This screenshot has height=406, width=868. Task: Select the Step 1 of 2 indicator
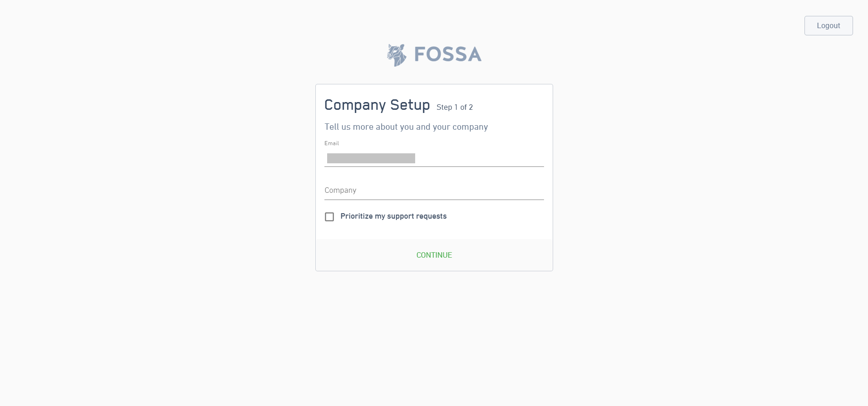coord(454,107)
